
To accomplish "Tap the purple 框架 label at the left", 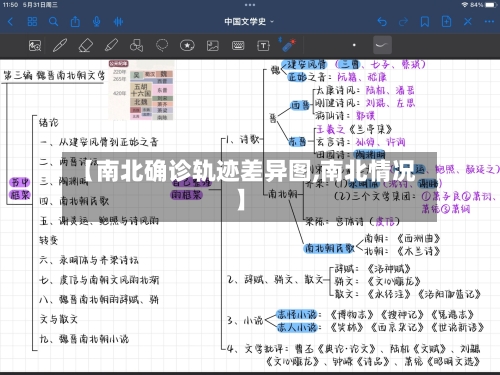I will 20,195.
